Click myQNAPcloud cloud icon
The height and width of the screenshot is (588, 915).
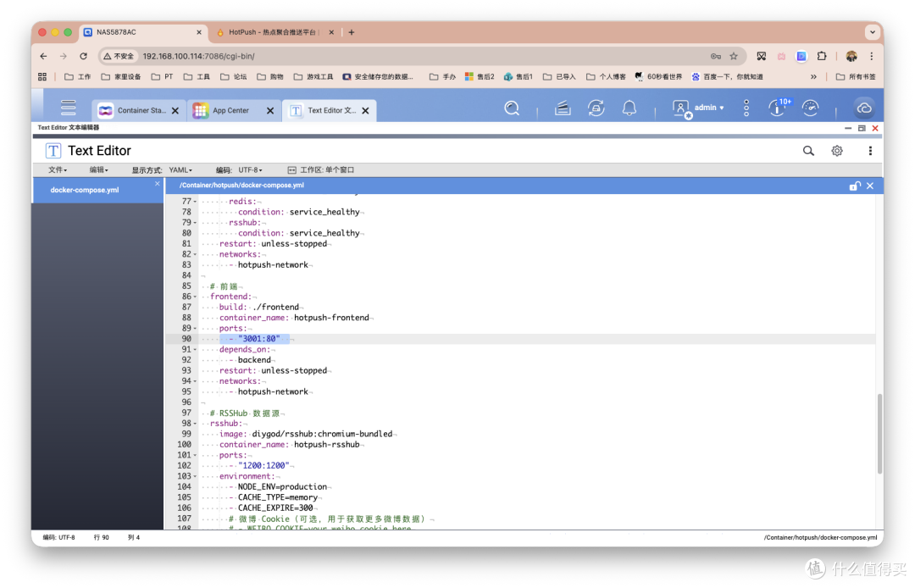tap(864, 108)
